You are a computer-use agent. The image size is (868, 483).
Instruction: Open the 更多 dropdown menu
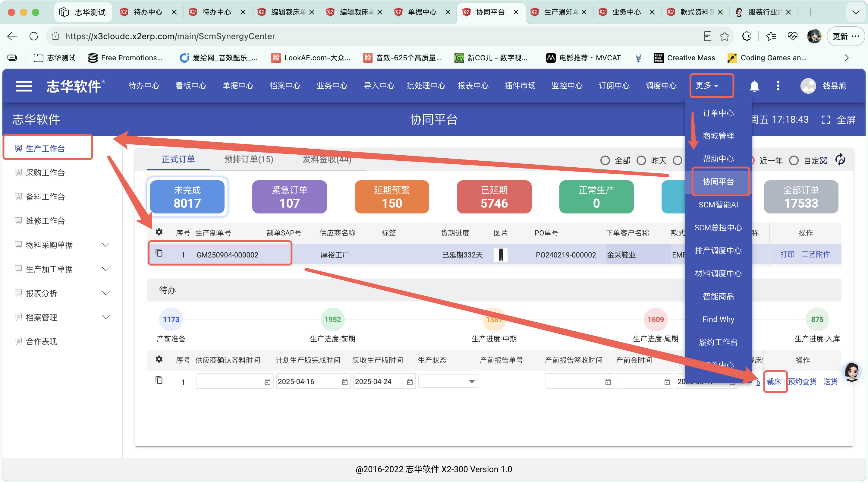[x=707, y=86]
